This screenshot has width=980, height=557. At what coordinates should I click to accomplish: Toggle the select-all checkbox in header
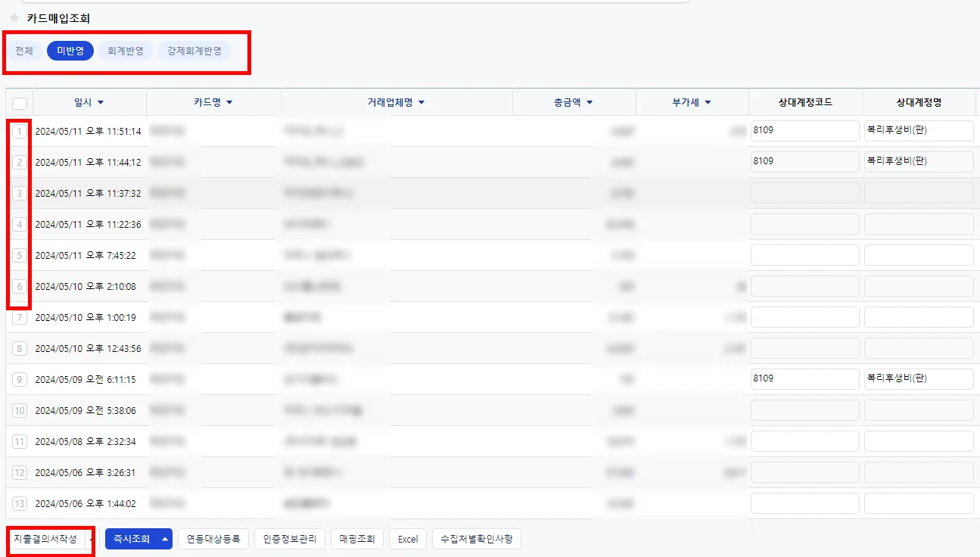(20, 103)
